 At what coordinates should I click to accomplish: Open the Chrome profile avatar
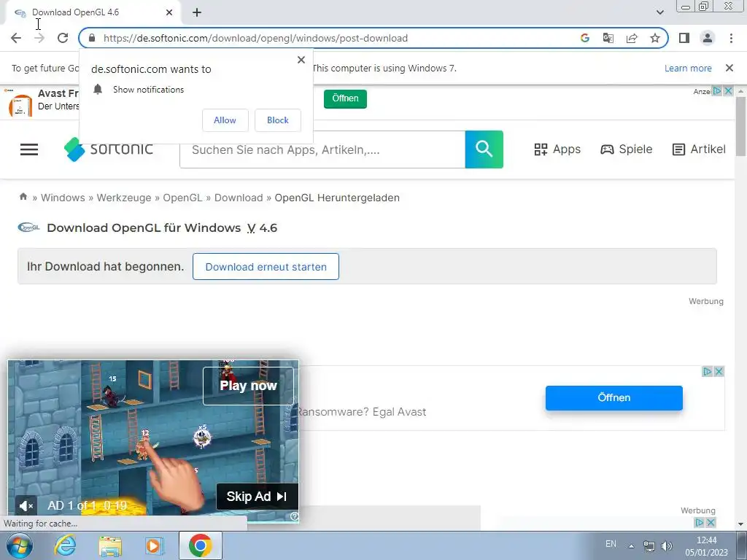click(x=708, y=38)
